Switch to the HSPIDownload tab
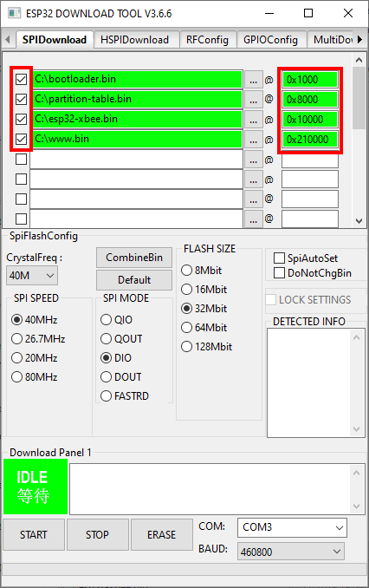 click(134, 40)
